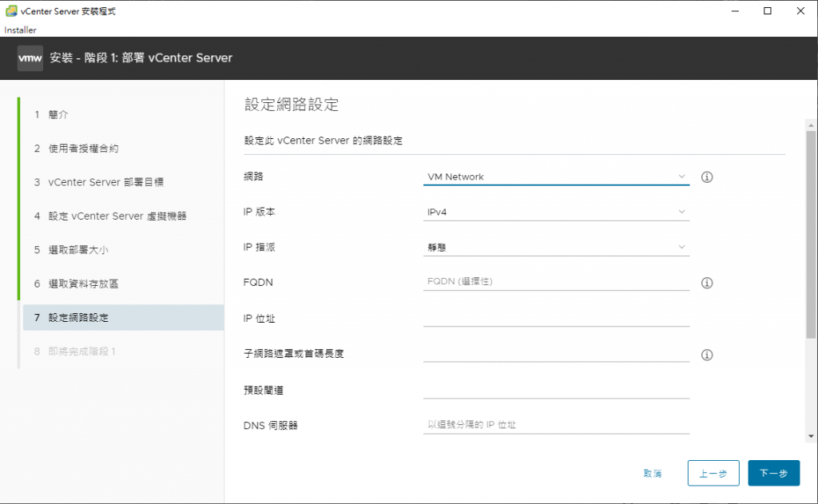
Task: Focus the 預設閘道 input field
Action: coord(556,390)
